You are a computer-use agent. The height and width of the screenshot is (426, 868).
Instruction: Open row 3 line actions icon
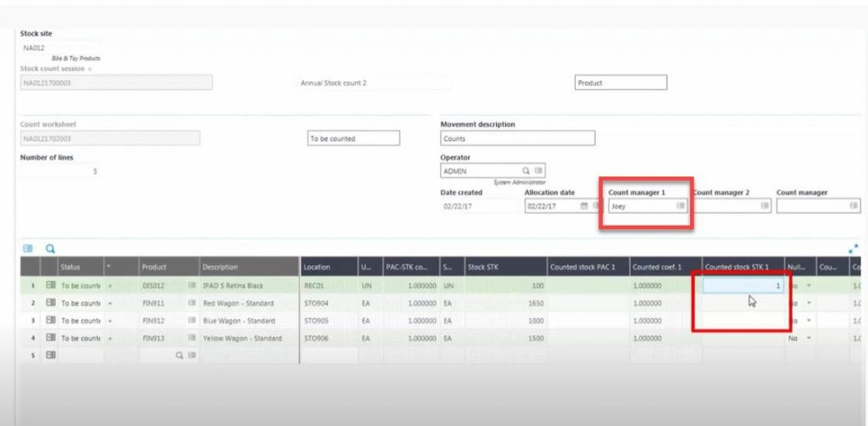[x=50, y=321]
